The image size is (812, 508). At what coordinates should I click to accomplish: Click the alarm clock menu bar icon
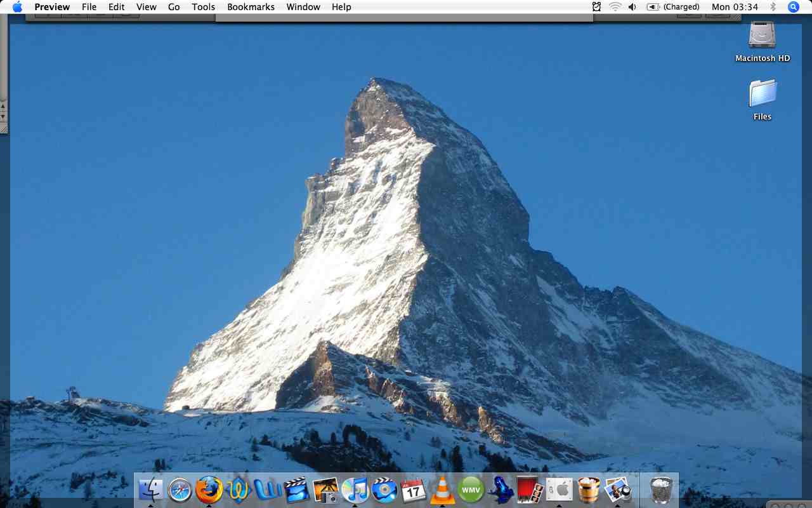tap(596, 7)
